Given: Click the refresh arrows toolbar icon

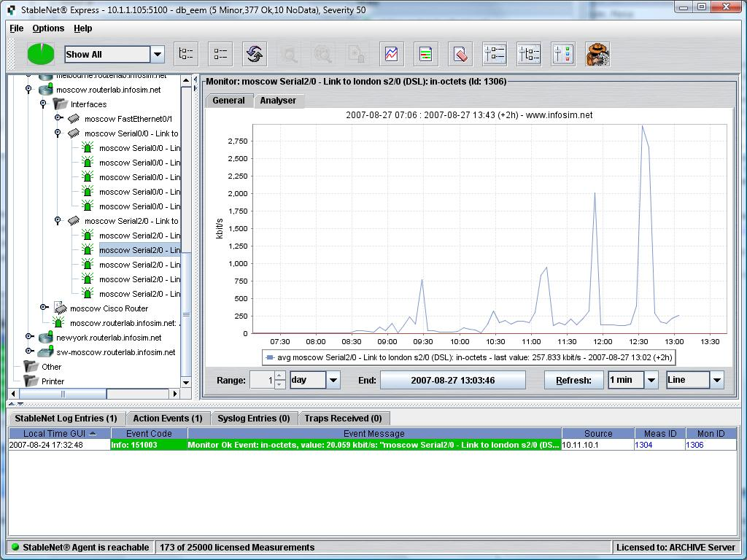Looking at the screenshot, I should pyautogui.click(x=255, y=54).
